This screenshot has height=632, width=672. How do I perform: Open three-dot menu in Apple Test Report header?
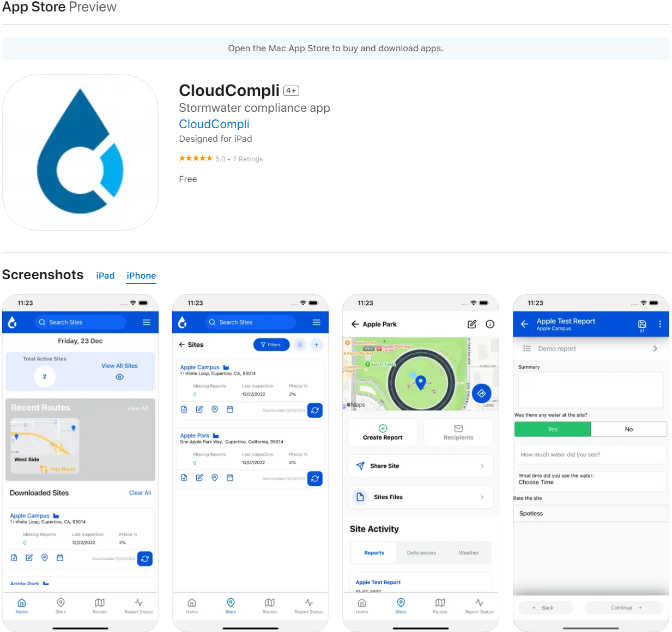660,324
